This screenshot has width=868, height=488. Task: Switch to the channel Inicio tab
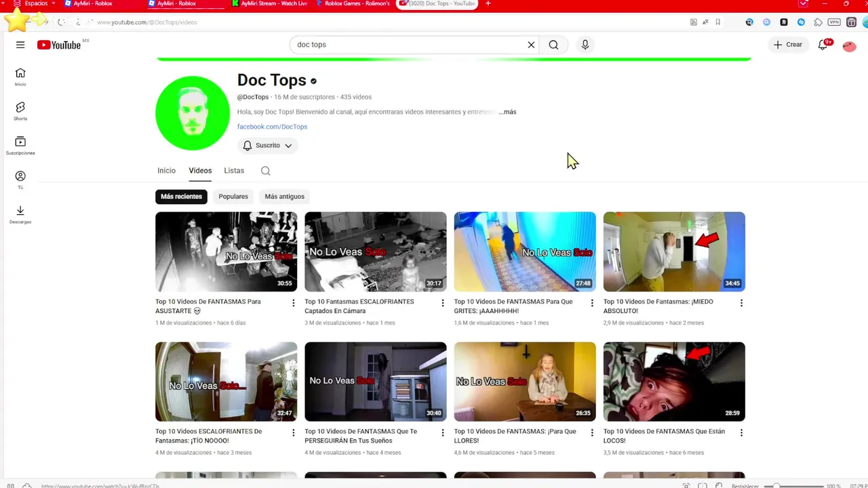point(166,171)
